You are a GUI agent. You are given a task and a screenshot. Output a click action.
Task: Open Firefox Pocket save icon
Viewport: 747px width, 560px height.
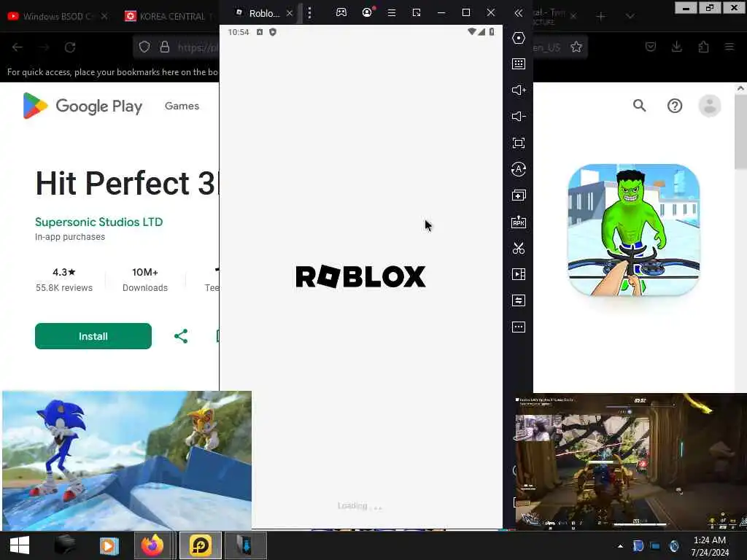[650, 47]
